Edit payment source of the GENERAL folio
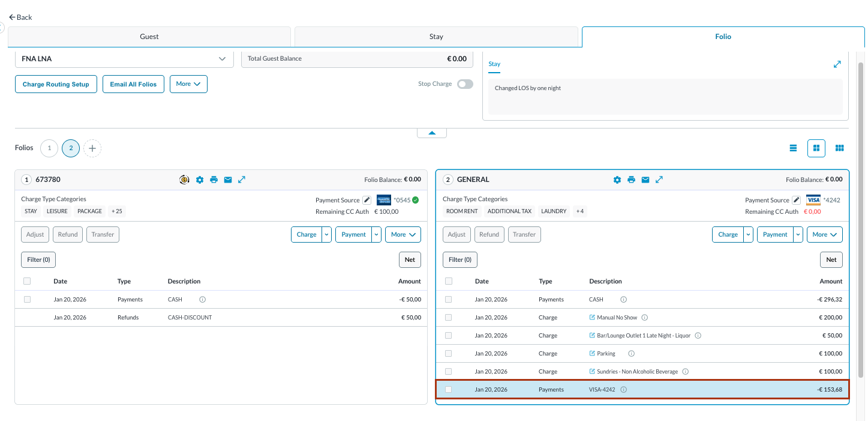The image size is (868, 421). tap(796, 200)
